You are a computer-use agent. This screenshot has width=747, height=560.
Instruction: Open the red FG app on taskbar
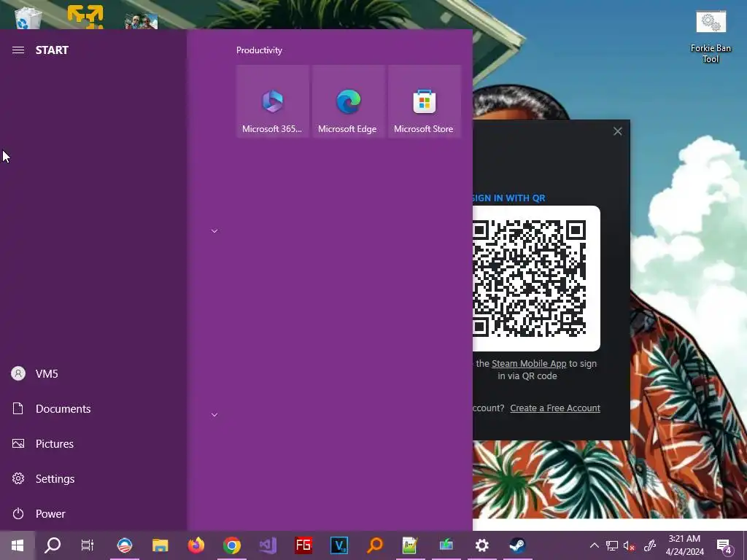tap(303, 545)
